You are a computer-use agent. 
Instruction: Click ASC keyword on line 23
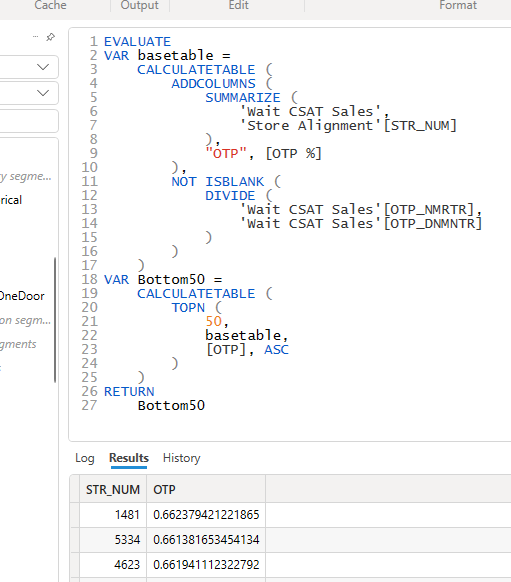(276, 350)
